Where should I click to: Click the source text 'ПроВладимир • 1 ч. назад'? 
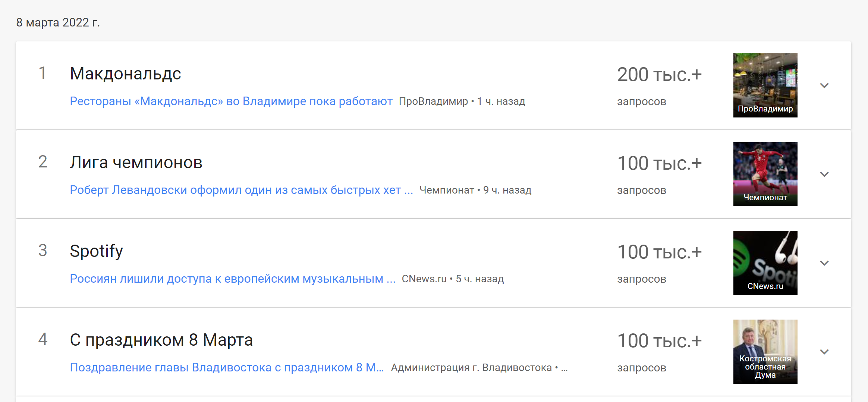(x=462, y=101)
